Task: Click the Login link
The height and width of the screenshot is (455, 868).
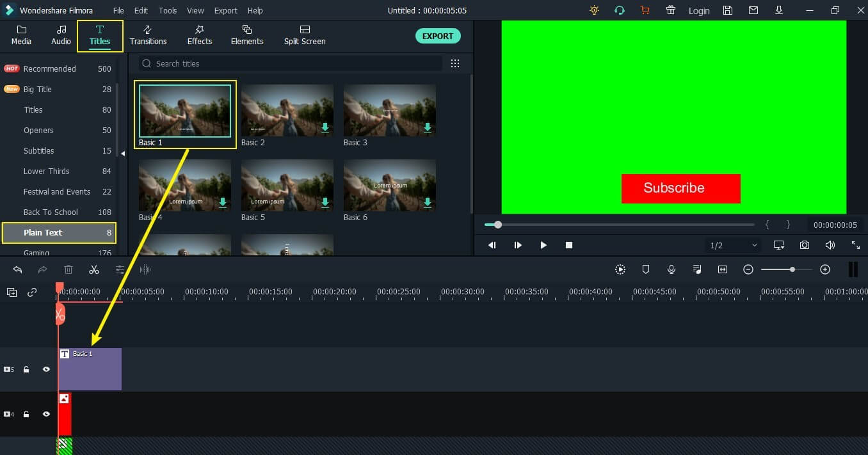Action: click(699, 11)
